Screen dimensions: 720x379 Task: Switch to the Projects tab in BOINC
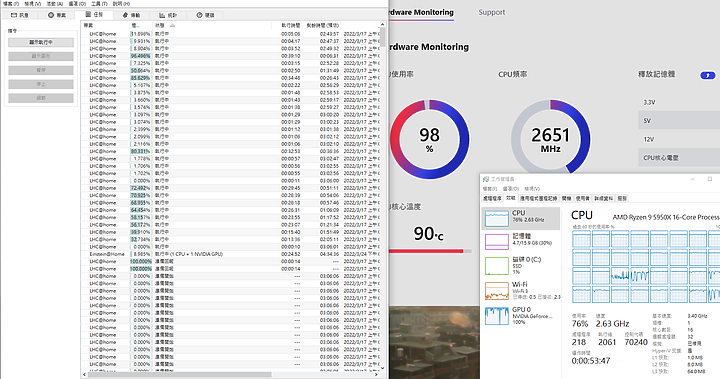pos(57,15)
